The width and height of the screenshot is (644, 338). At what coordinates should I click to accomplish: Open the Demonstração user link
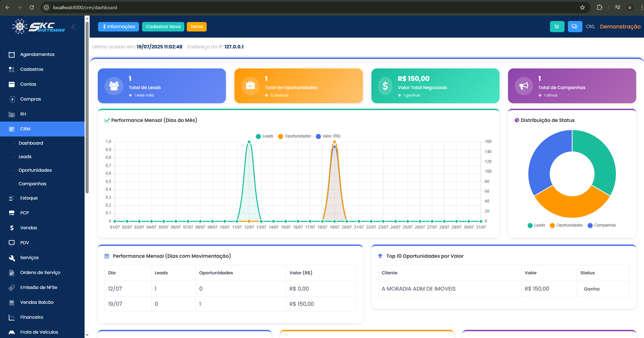(x=620, y=26)
